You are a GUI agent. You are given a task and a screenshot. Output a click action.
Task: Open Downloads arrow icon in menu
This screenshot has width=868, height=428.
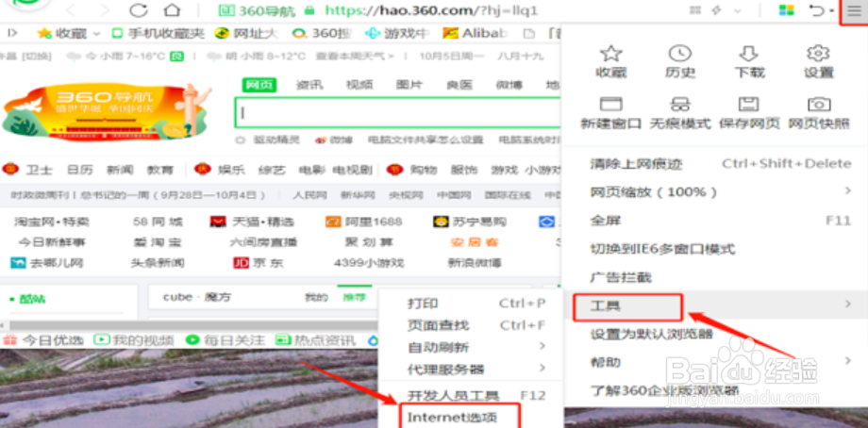748,54
